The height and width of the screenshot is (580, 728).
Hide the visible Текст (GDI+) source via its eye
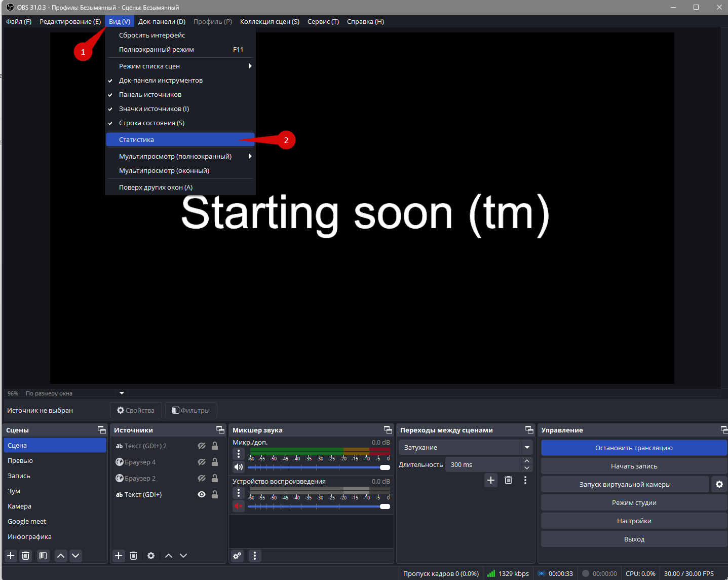[x=202, y=494]
